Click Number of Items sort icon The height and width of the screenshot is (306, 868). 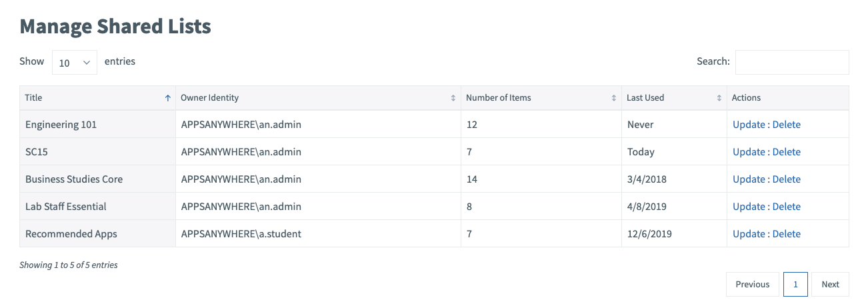point(614,98)
